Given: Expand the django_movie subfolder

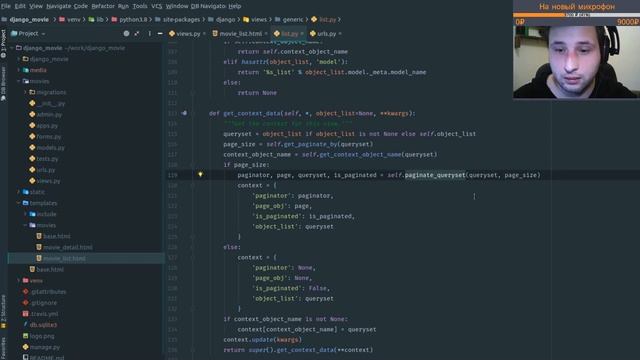Looking at the screenshot, I should (19, 59).
